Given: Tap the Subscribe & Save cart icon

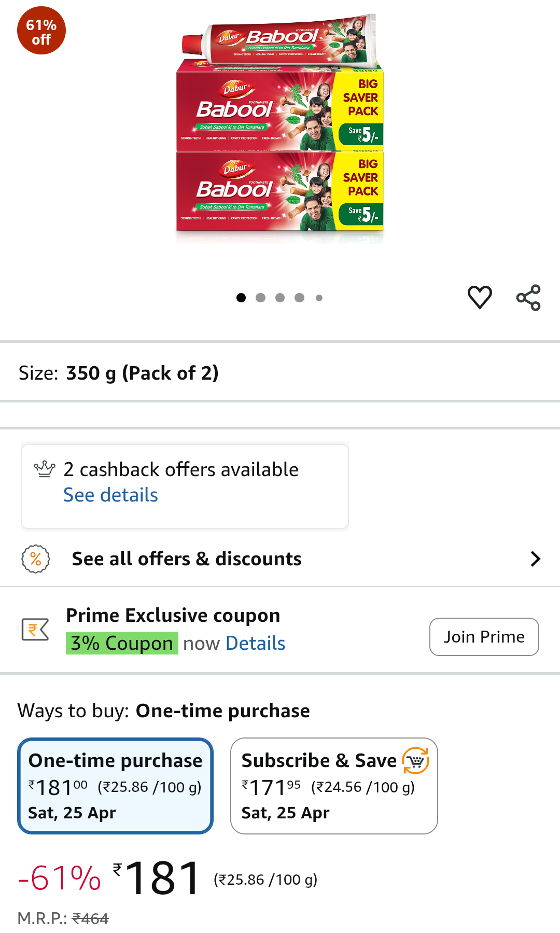Looking at the screenshot, I should tap(416, 760).
